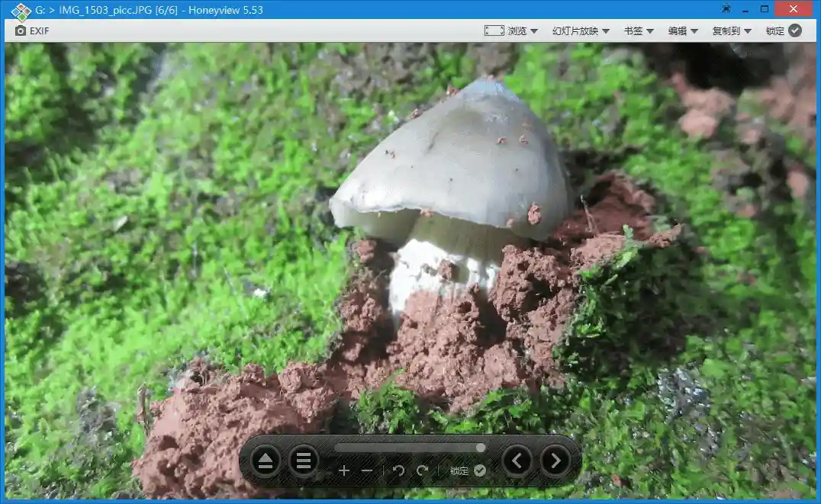Toggle 锁定 checkmark in bottom overlay

480,471
